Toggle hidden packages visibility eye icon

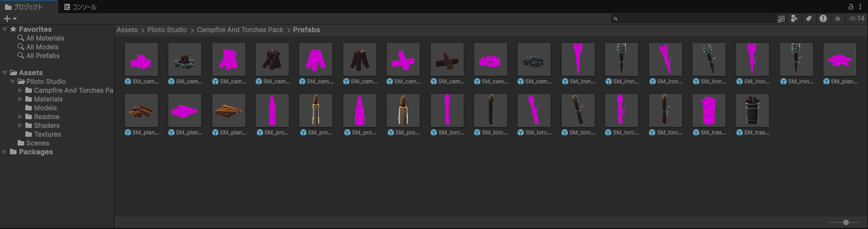[856, 19]
